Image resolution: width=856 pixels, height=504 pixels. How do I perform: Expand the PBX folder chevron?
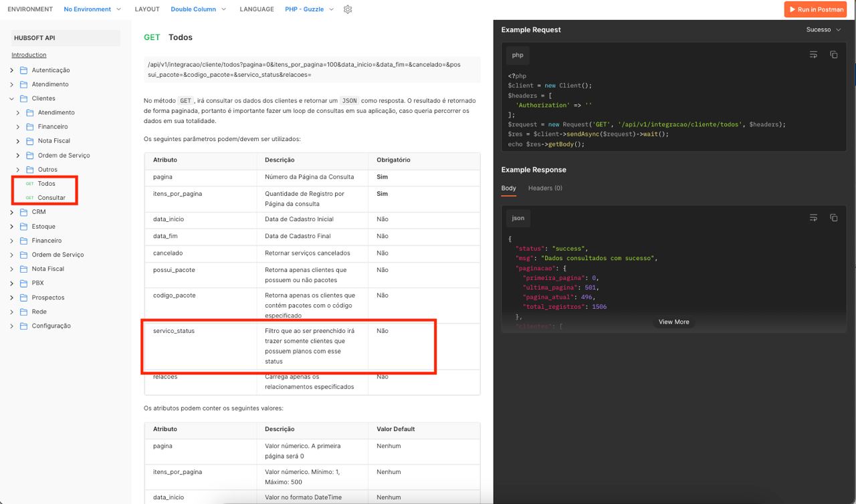tap(12, 283)
